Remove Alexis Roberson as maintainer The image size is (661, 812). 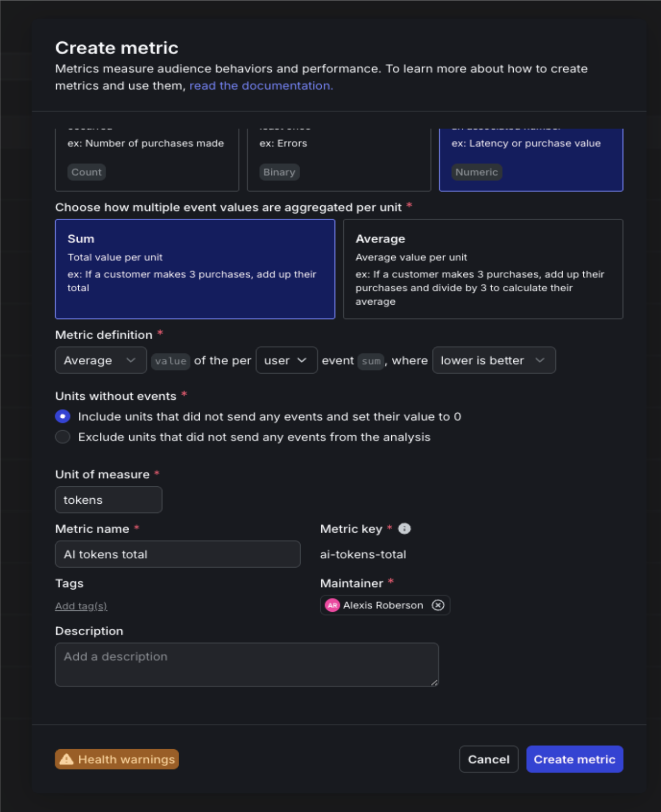pyautogui.click(x=437, y=605)
